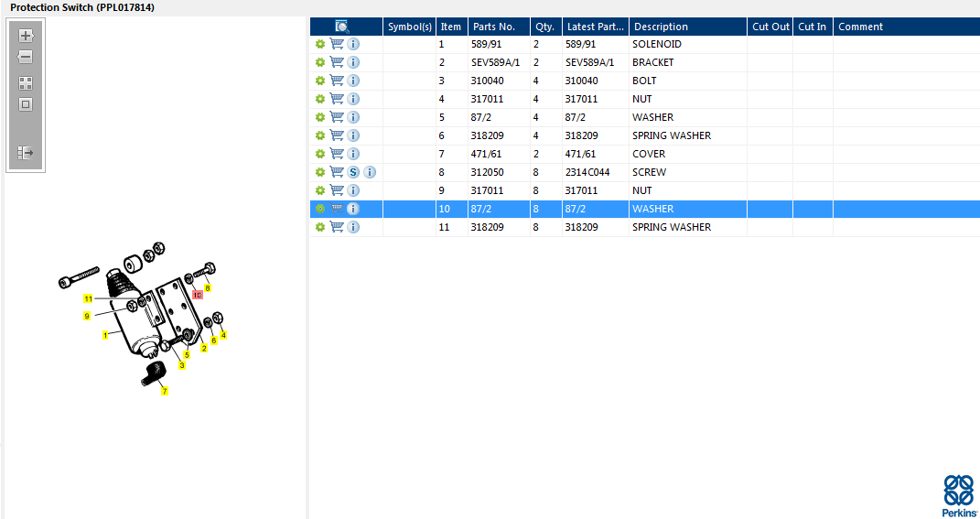Click the green gear icon for COVER row
Screen dimensions: 980x519
(x=320, y=154)
